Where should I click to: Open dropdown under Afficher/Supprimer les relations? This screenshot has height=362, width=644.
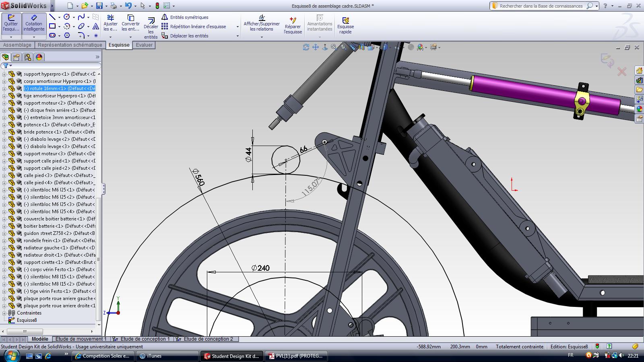pyautogui.click(x=262, y=37)
